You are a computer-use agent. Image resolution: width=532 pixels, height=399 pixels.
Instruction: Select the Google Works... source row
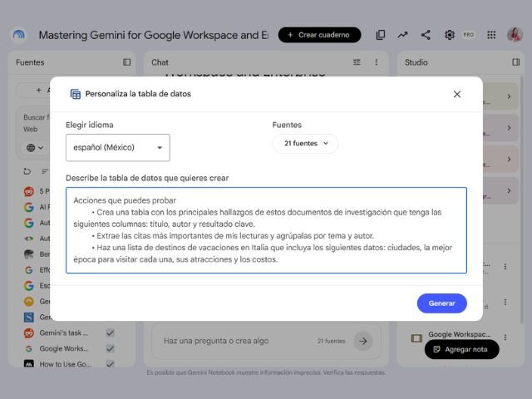[69, 348]
